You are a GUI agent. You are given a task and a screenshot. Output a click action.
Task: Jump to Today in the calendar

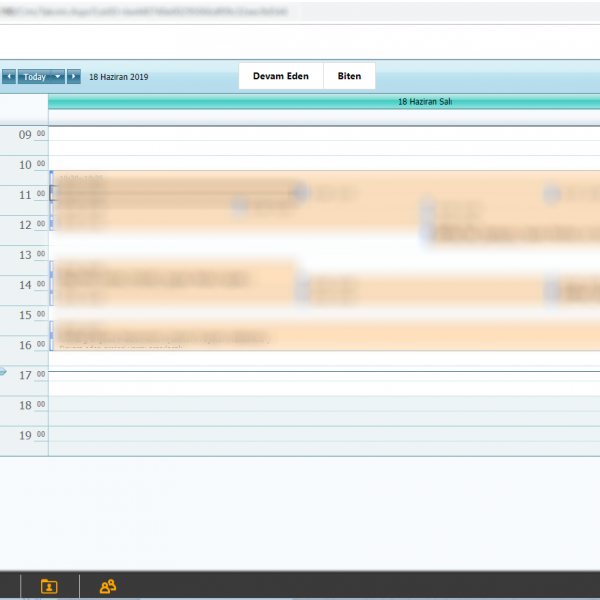(34, 77)
